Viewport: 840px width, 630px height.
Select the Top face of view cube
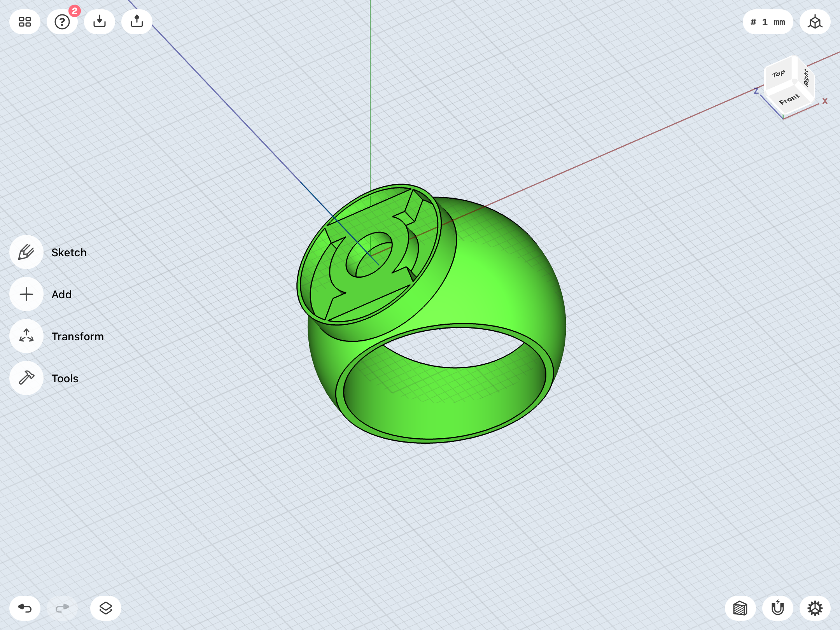click(x=779, y=74)
